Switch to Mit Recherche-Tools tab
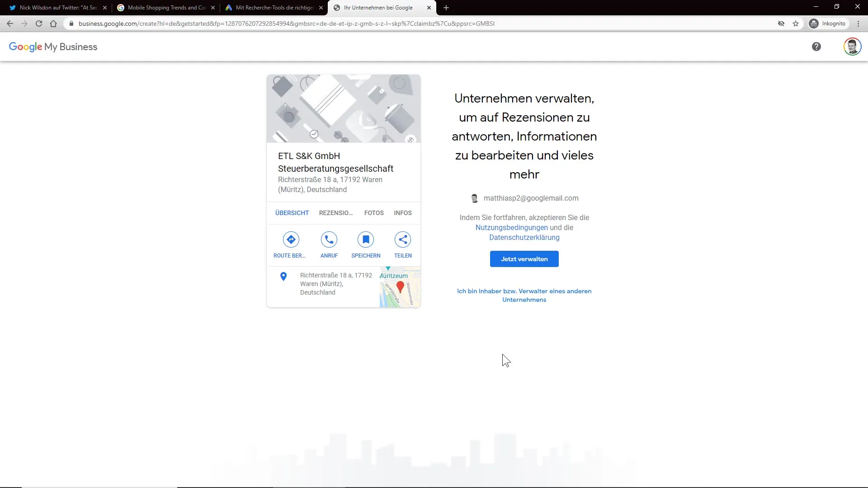Screen dimensions: 868x488 274,8
